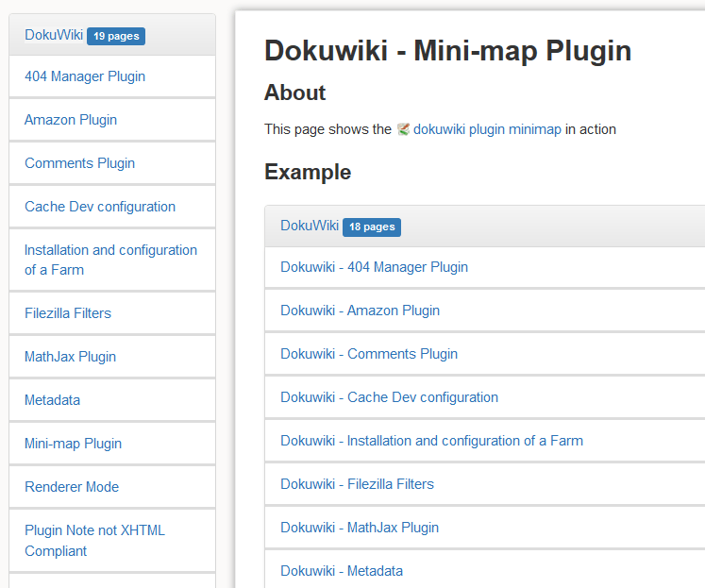The height and width of the screenshot is (588, 705).
Task: Open Dokuwiki - MathJax Plugin
Action: point(360,528)
